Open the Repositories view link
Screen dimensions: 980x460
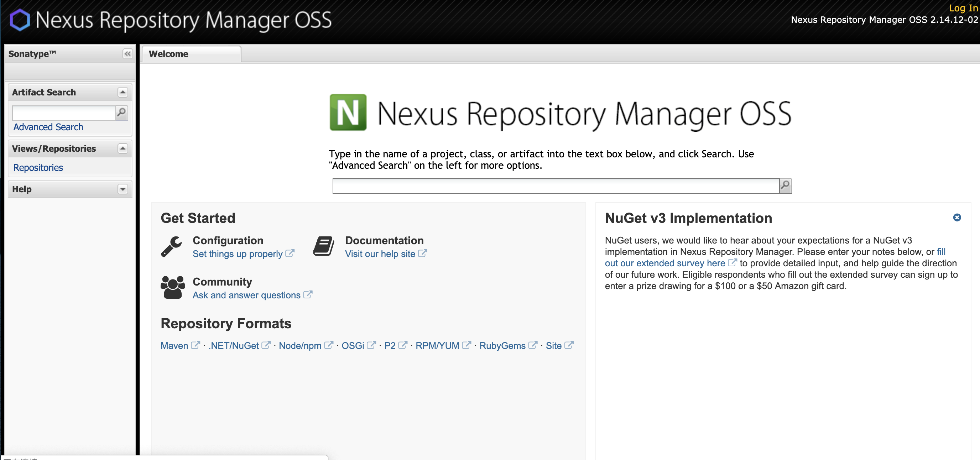point(38,168)
